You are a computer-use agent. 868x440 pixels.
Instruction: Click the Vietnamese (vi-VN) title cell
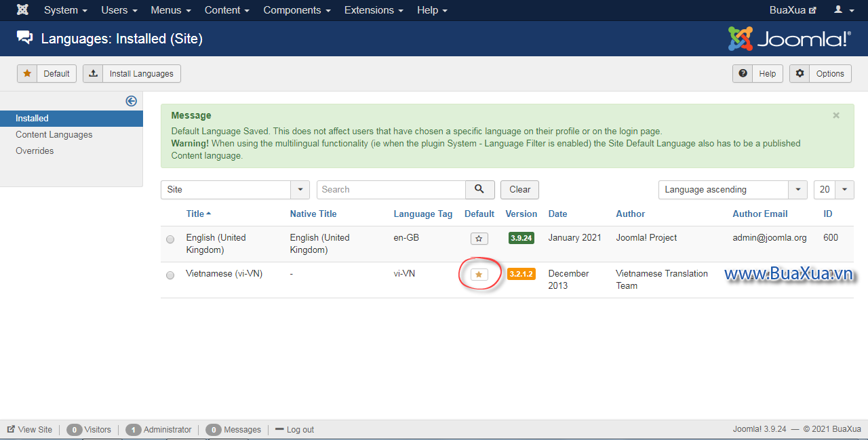pyautogui.click(x=224, y=274)
